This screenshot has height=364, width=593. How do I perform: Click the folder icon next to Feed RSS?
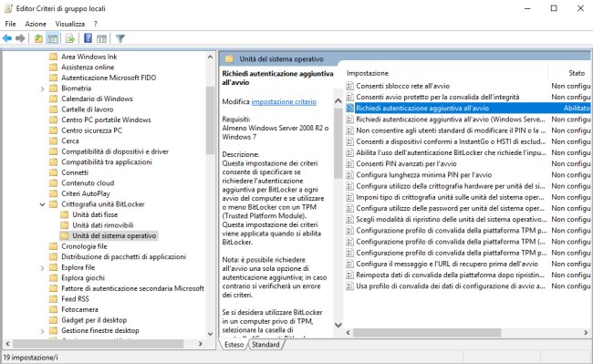[x=53, y=298]
